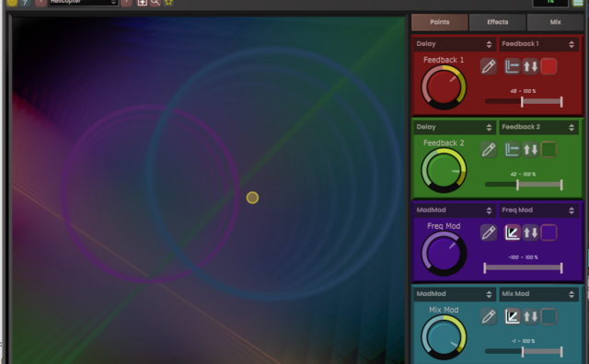589x364 pixels.
Task: Select the Points tab
Action: coord(440,22)
